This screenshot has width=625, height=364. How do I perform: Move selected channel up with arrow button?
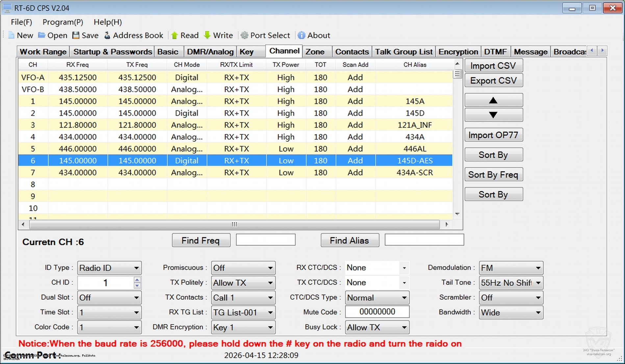coord(493,100)
